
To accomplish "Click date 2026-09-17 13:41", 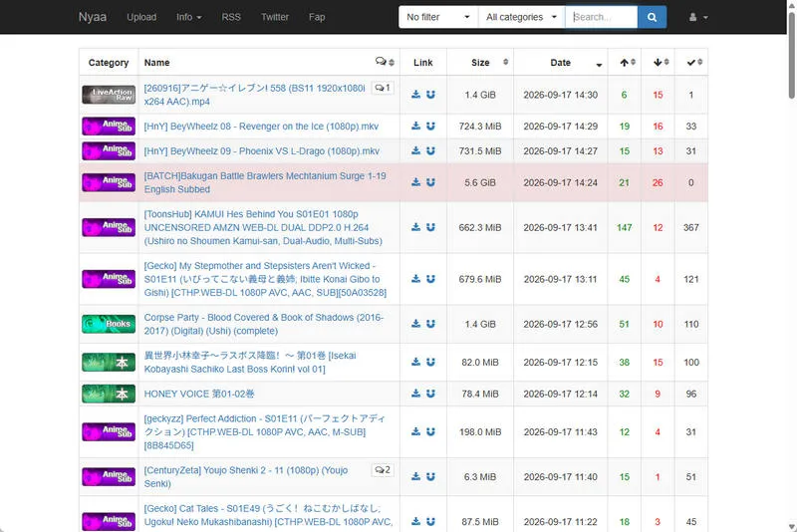I will [x=560, y=227].
